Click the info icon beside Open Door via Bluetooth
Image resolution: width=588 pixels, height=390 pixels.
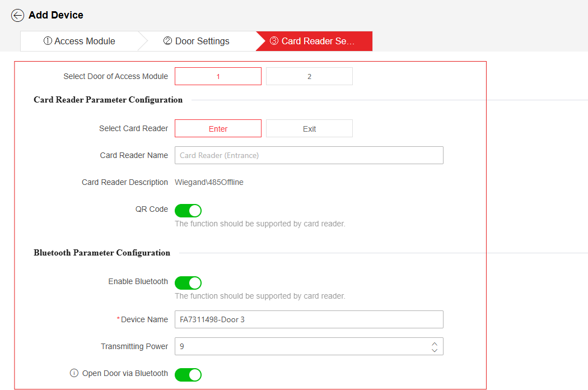point(74,373)
